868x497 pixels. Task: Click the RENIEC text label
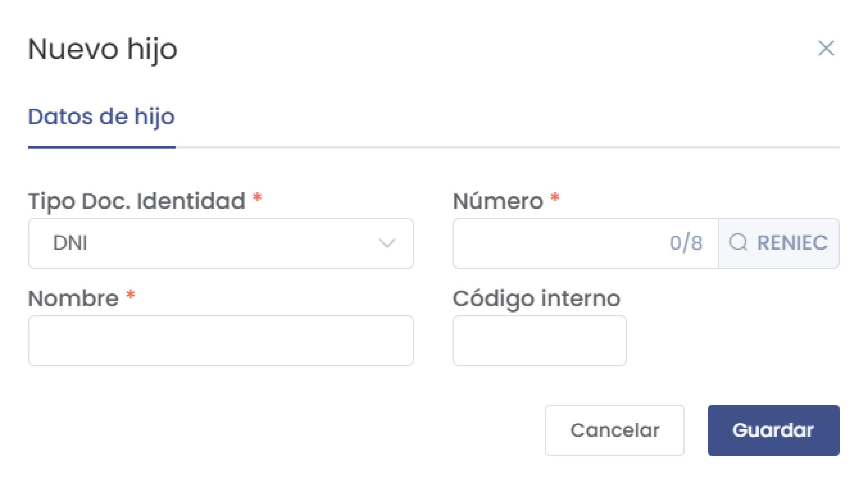pos(793,243)
